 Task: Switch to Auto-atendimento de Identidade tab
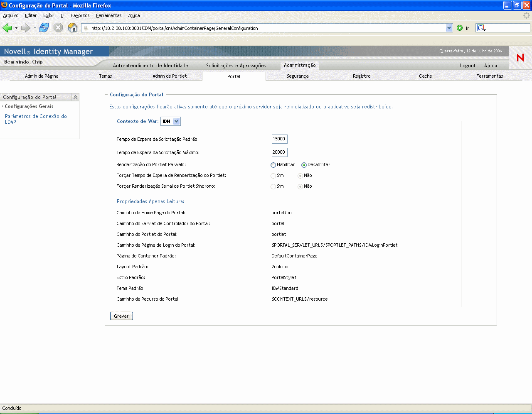[x=150, y=66]
